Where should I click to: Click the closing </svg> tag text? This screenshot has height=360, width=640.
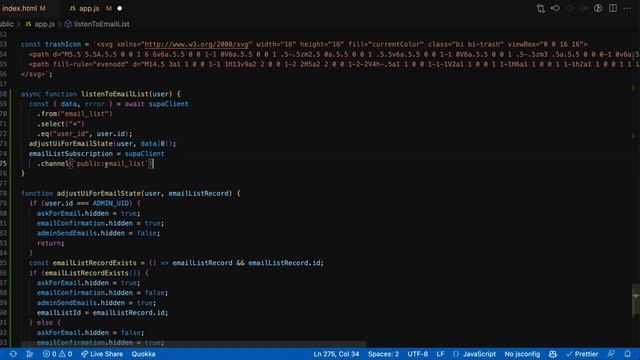point(34,74)
